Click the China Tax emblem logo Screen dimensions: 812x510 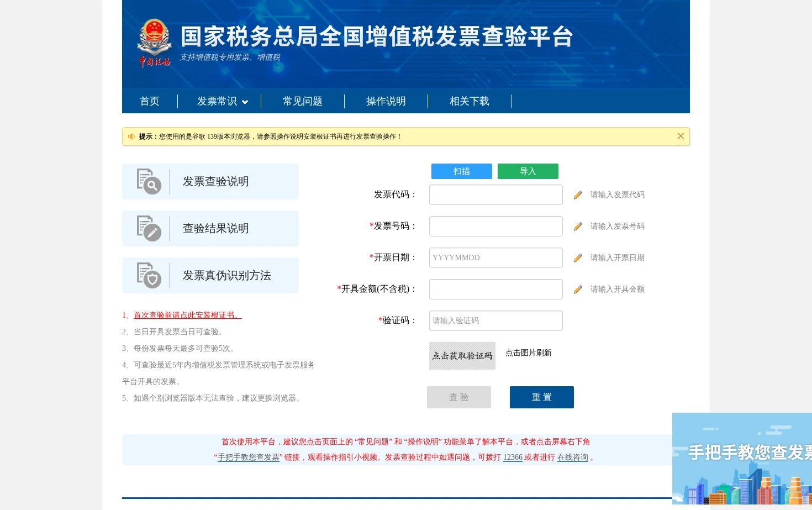pyautogui.click(x=155, y=43)
